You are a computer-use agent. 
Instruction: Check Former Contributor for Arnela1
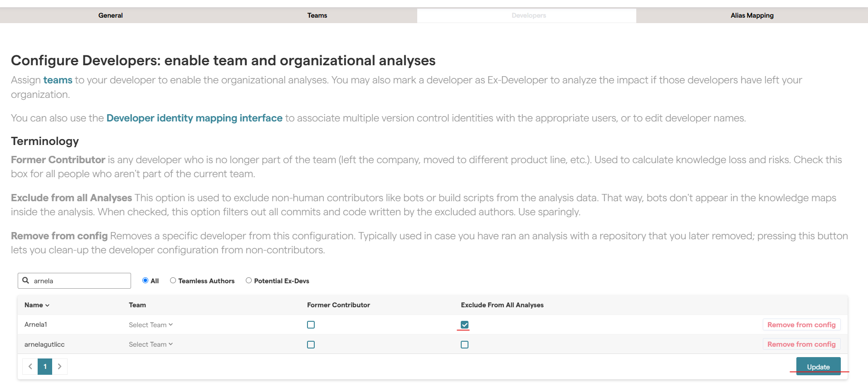tap(311, 325)
